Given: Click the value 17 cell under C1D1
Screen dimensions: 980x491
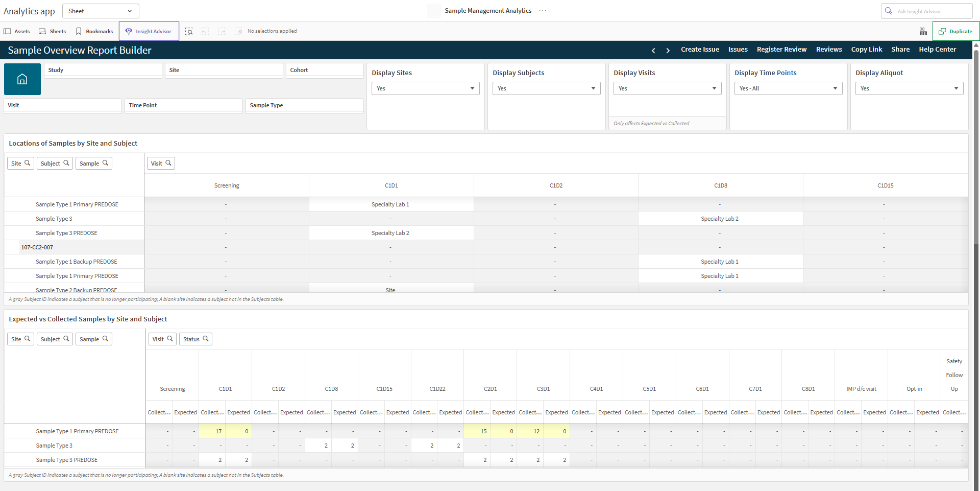Looking at the screenshot, I should coord(212,431).
